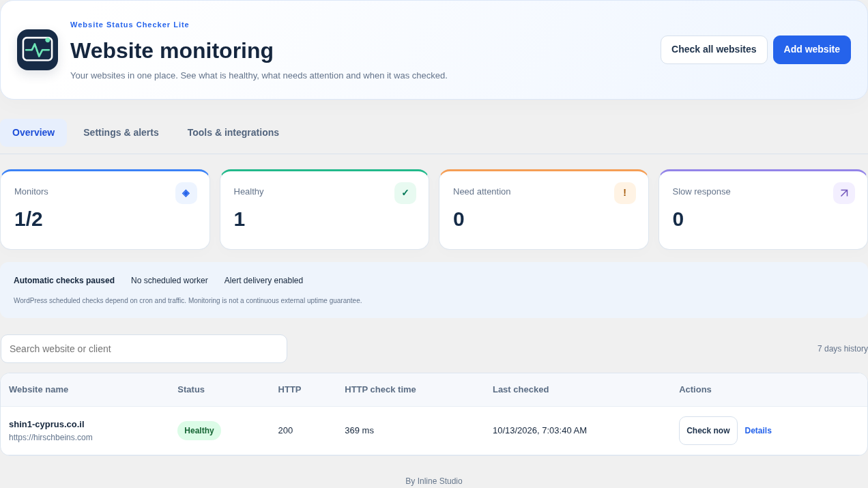
Task: Click the Slow response card label
Action: tap(701, 192)
